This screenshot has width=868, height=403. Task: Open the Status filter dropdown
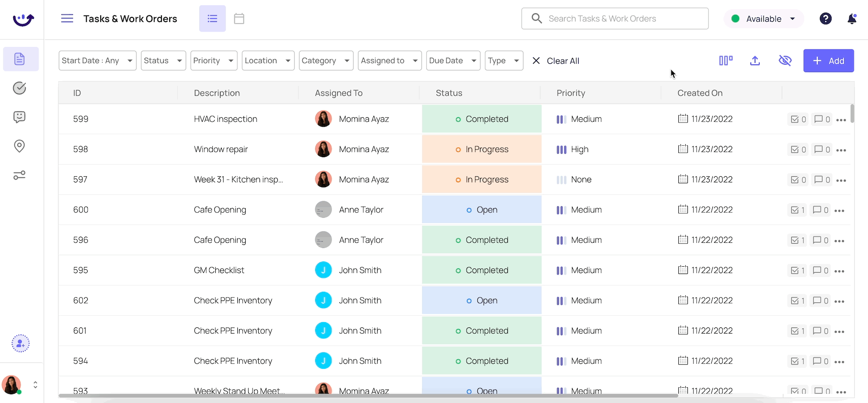pyautogui.click(x=163, y=60)
